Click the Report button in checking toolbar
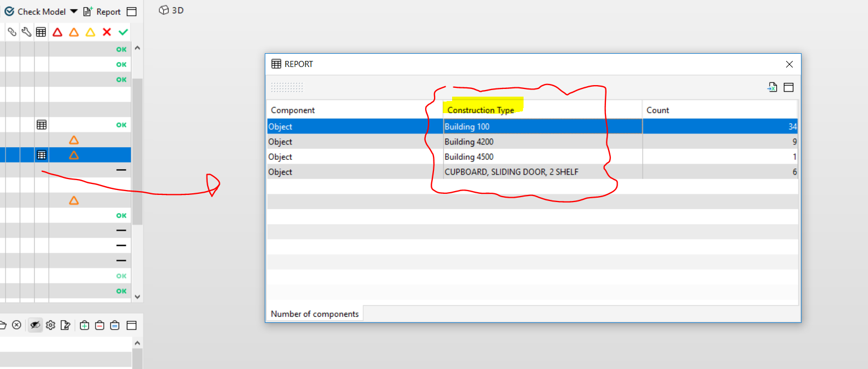Screen dimensions: 868x369 [x=102, y=12]
